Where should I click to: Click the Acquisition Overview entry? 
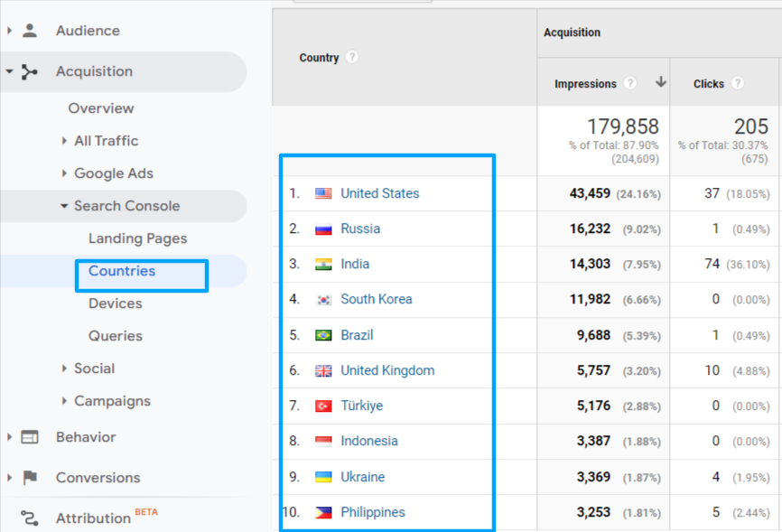[100, 108]
